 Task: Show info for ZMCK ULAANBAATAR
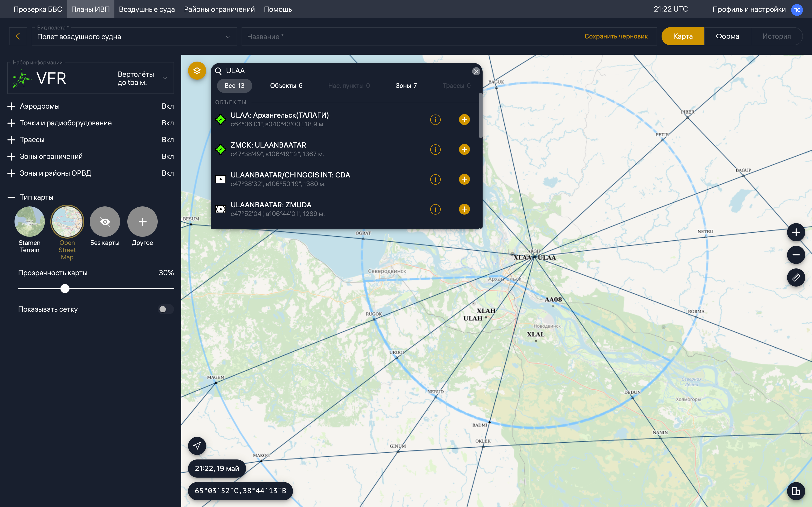click(435, 150)
